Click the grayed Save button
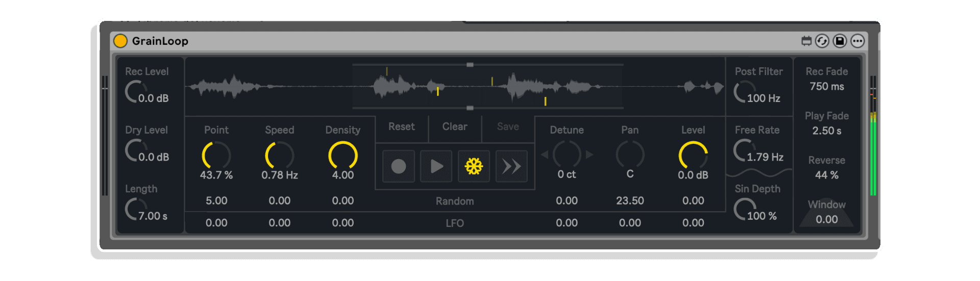The image size is (980, 281). tap(508, 126)
